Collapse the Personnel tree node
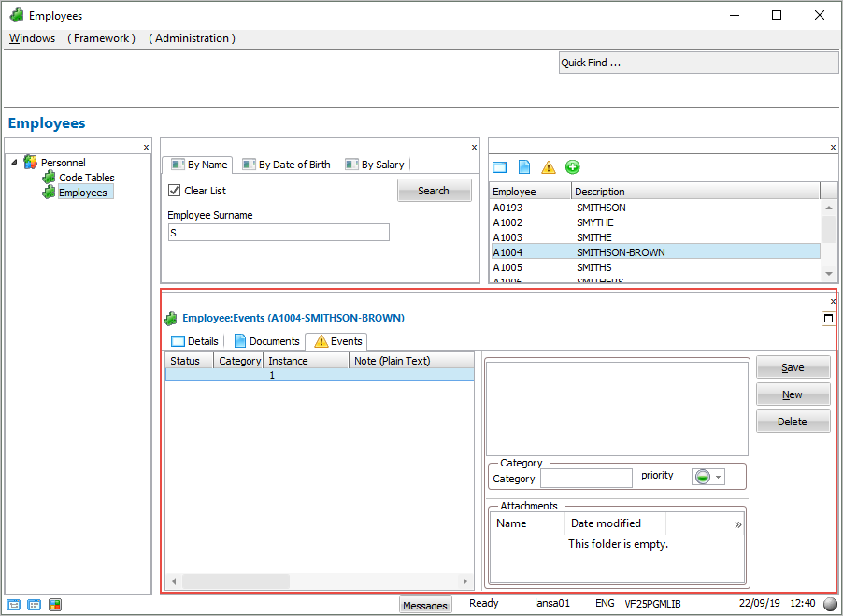The image size is (843, 616). (14, 163)
